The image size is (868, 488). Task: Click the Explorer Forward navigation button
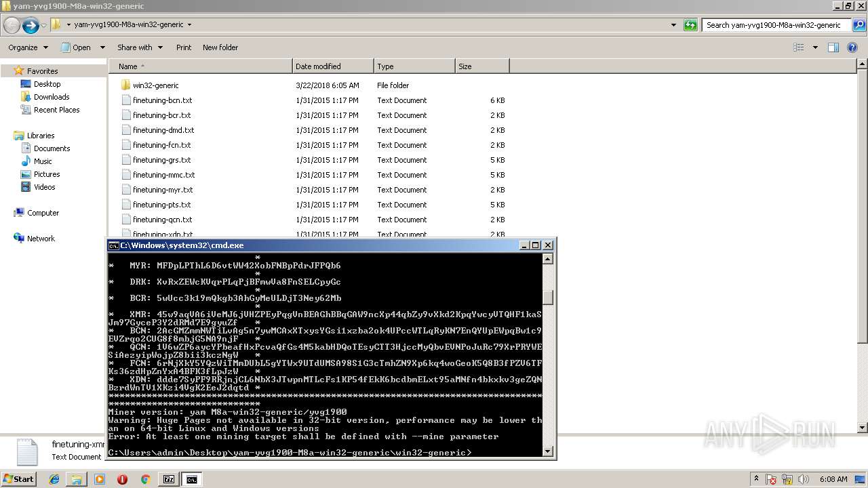[x=31, y=25]
